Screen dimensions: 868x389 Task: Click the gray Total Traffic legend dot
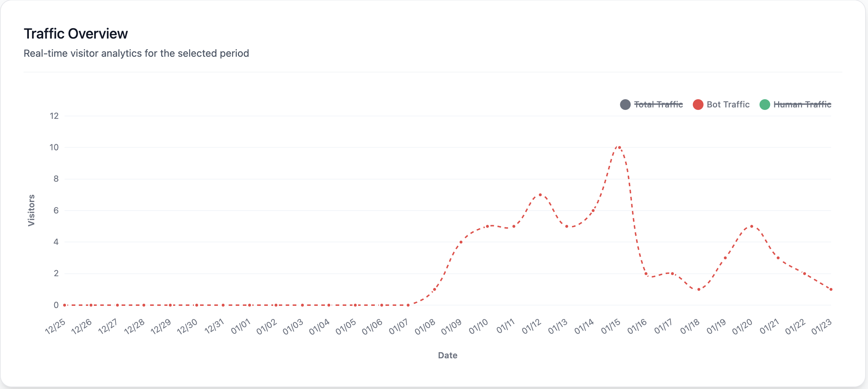click(x=625, y=105)
